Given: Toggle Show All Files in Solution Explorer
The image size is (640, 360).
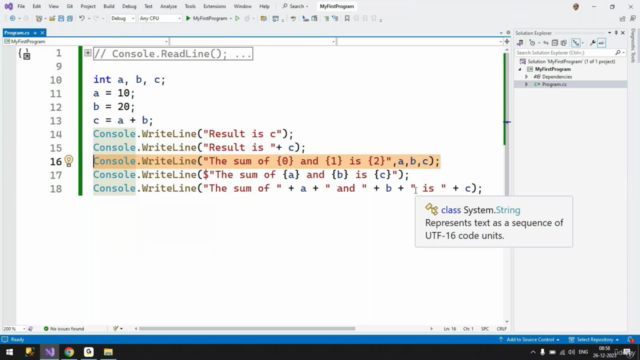Looking at the screenshot, I should coord(564,43).
